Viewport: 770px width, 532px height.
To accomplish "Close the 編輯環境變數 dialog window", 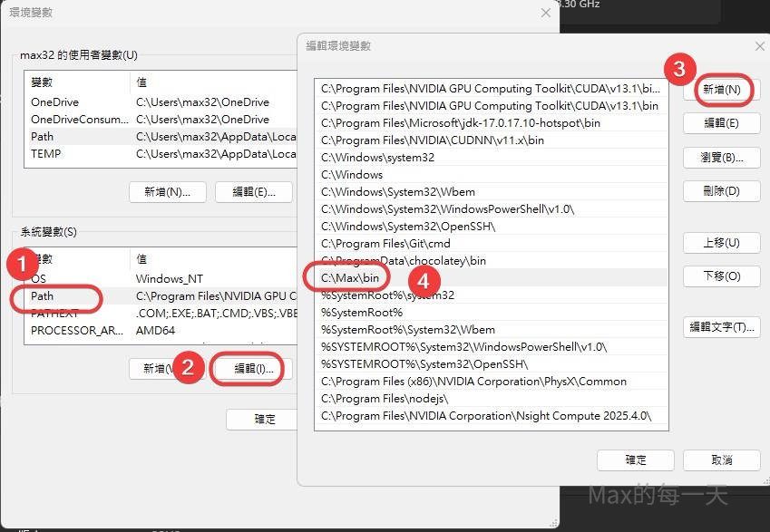I will click(x=759, y=46).
